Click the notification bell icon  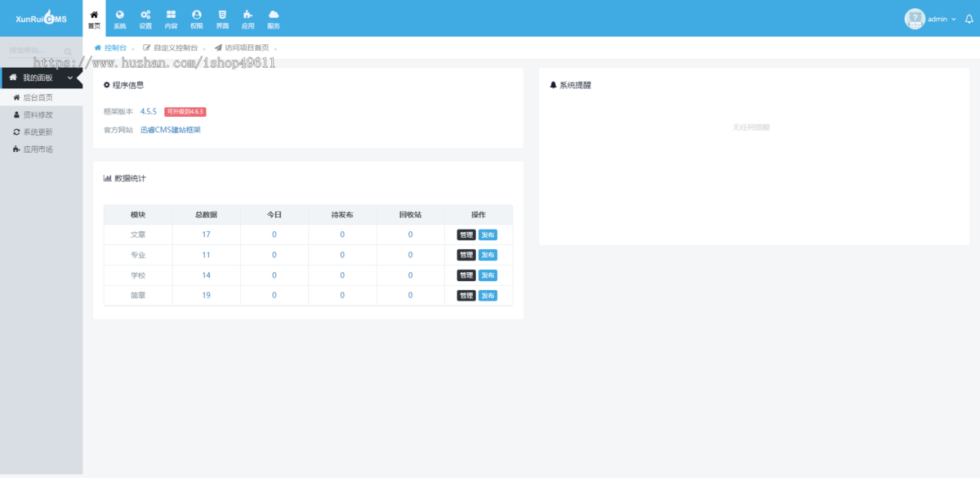[x=969, y=19]
